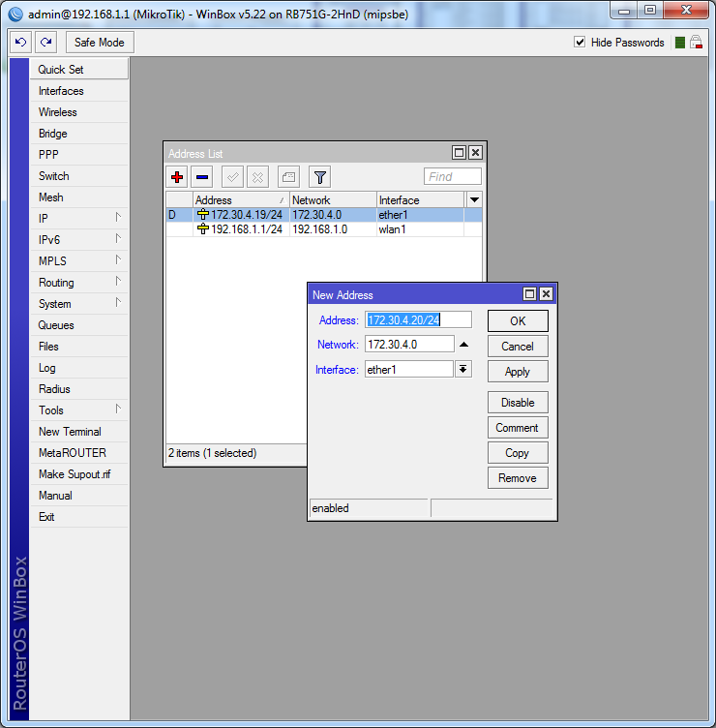Open the Interfaces menu item

[x=79, y=91]
